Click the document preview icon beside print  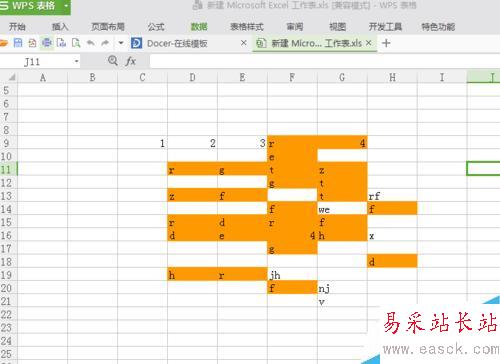[61, 43]
